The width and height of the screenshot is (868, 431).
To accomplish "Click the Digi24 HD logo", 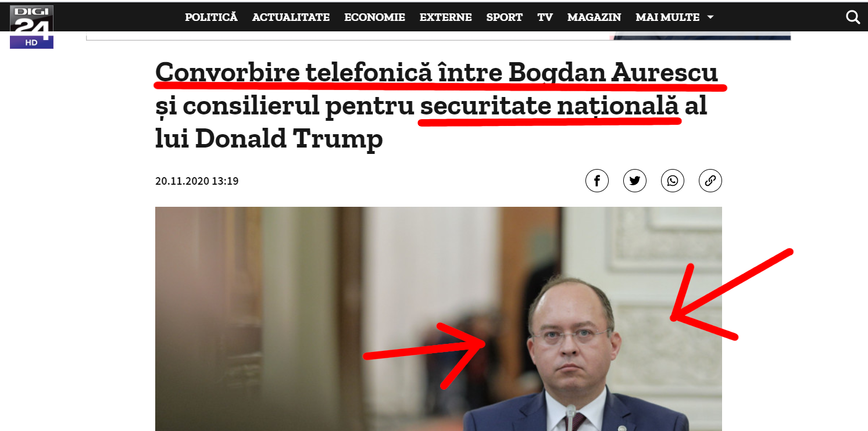I will [x=32, y=27].
